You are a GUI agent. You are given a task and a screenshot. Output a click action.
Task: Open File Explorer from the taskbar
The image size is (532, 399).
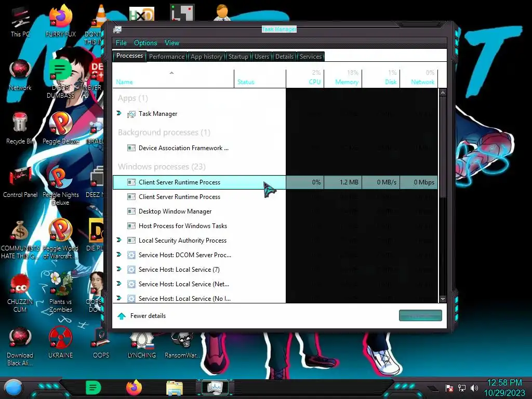point(175,388)
